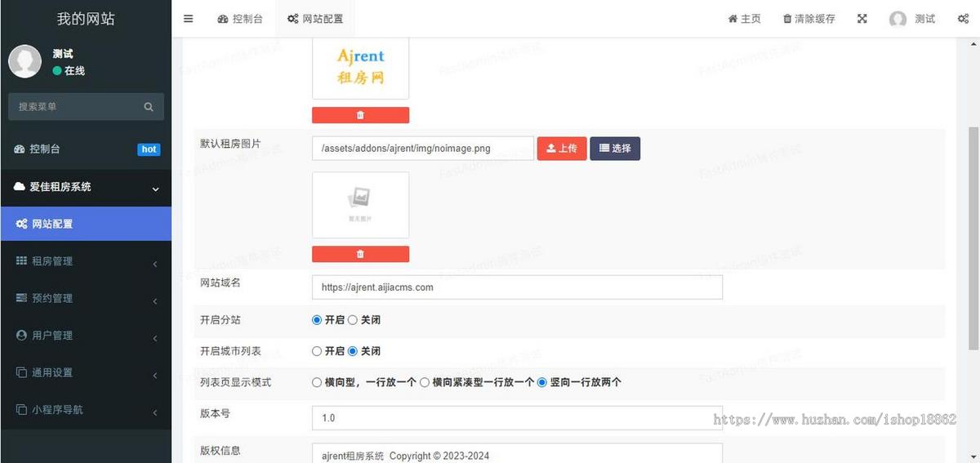Toggle sidebar with hamburger menu icon
Viewport: 980px width, 463px height.
(188, 19)
